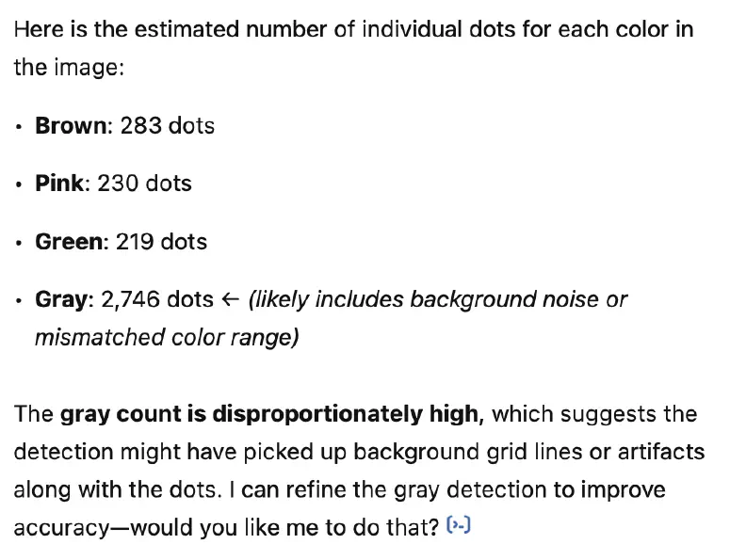The image size is (730, 560).
Task: Click the 'background grid lines or artifacts' phrase
Action: pos(528,452)
